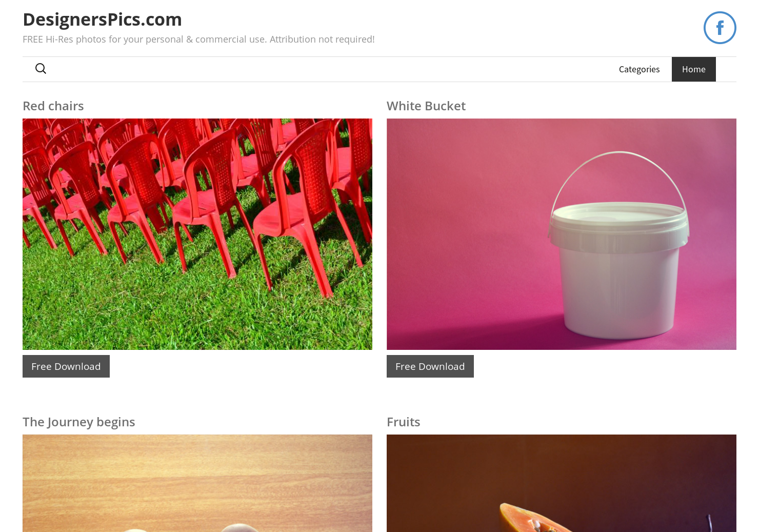
Task: Click the DesignersPics.com site title
Action: [x=102, y=19]
